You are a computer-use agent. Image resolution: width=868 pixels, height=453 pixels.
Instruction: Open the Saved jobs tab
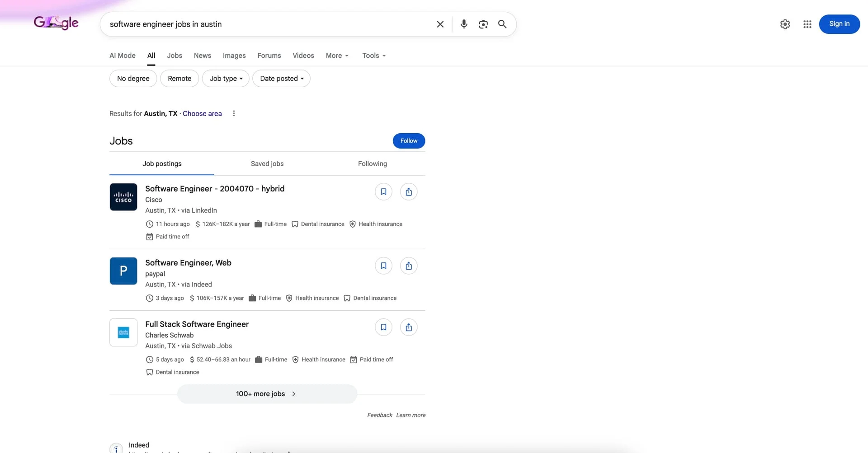coord(267,163)
